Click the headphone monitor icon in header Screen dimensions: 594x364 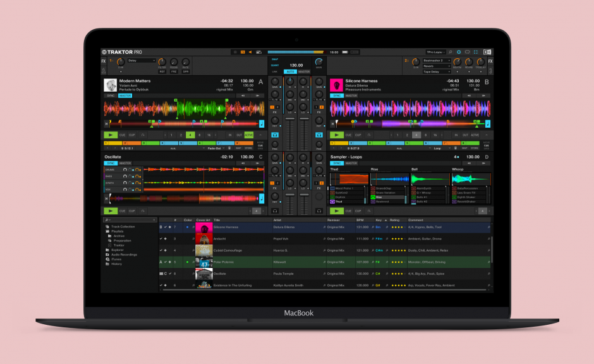pos(467,52)
